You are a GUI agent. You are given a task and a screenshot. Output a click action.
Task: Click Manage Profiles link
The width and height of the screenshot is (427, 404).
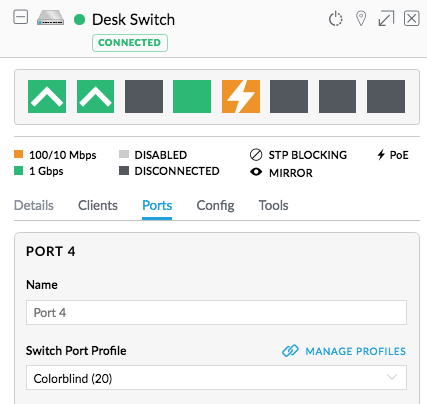tap(344, 351)
